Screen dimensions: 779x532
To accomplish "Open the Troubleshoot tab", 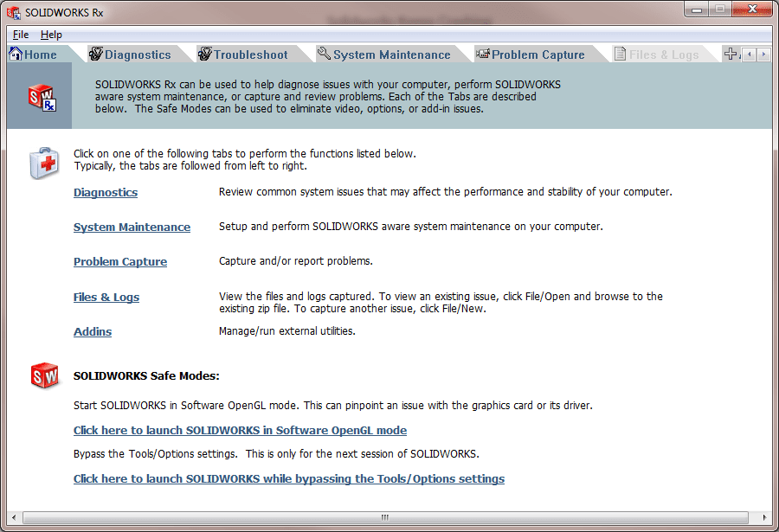I will [242, 54].
